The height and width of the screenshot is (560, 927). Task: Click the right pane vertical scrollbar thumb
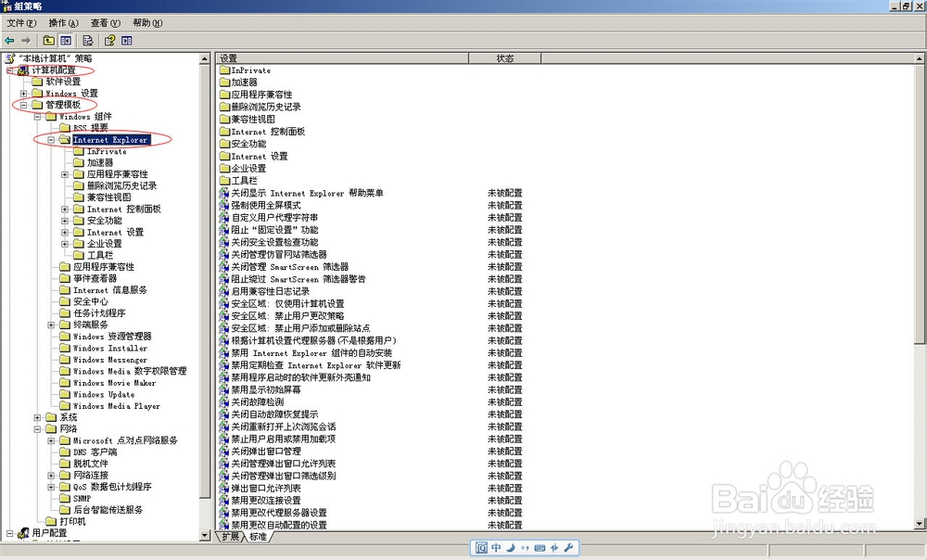[920, 204]
